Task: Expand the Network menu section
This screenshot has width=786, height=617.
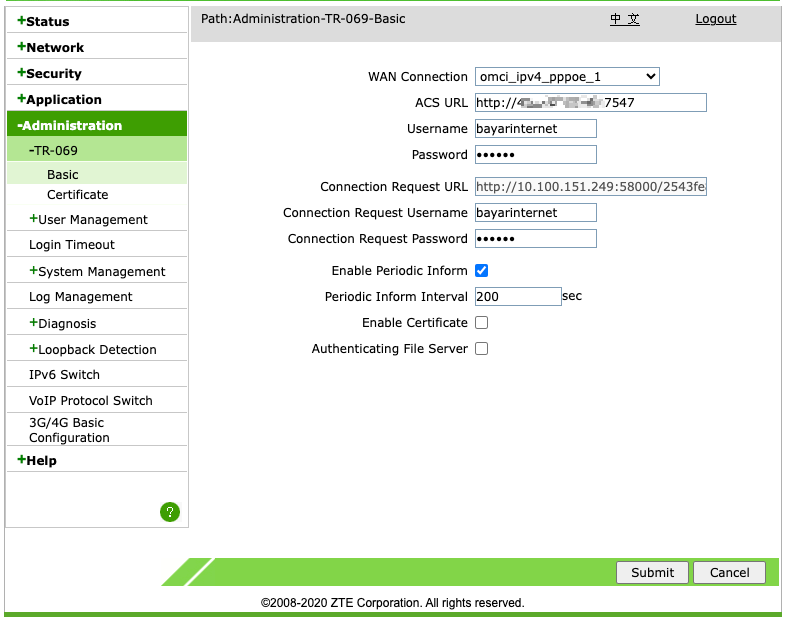Action: coord(55,47)
